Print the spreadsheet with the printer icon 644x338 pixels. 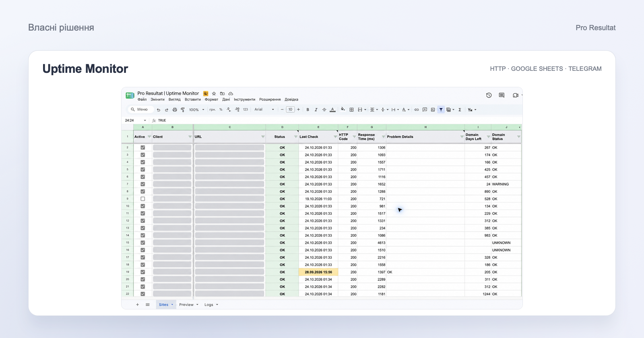point(175,110)
